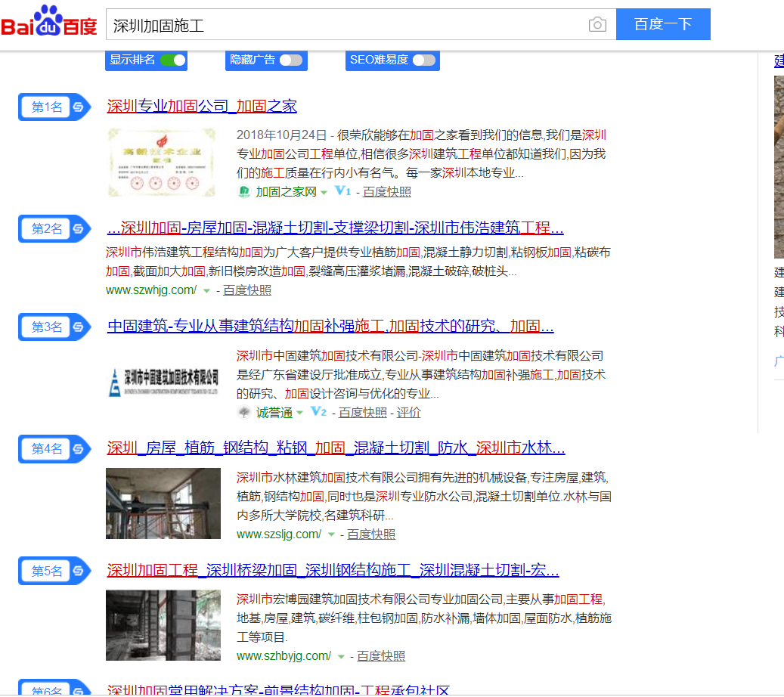
Task: Toggle 显示排名 switch
Action: (x=173, y=60)
